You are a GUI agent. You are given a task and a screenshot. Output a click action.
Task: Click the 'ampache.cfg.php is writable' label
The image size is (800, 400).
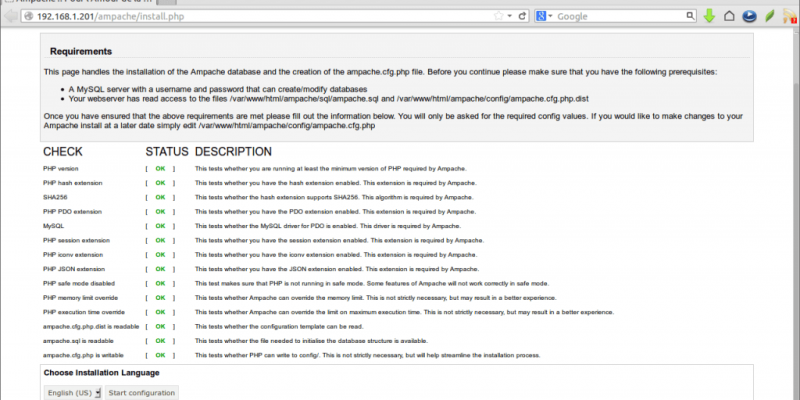(x=83, y=355)
